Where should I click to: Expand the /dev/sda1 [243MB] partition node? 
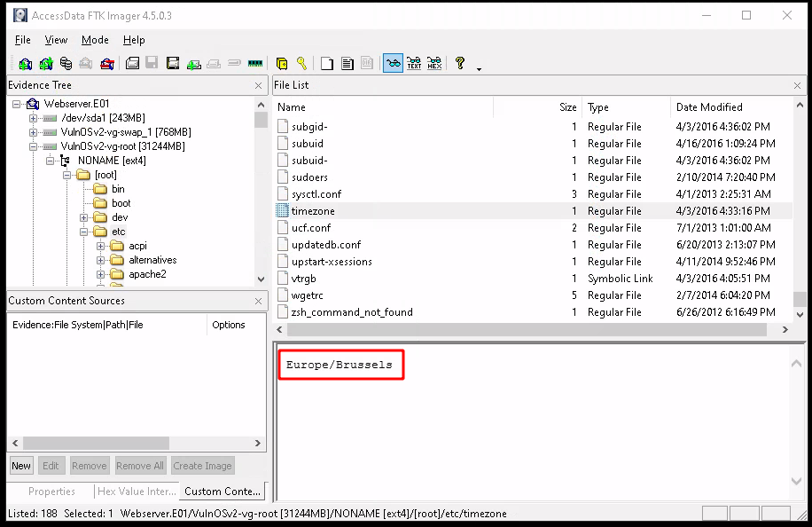[x=33, y=118]
